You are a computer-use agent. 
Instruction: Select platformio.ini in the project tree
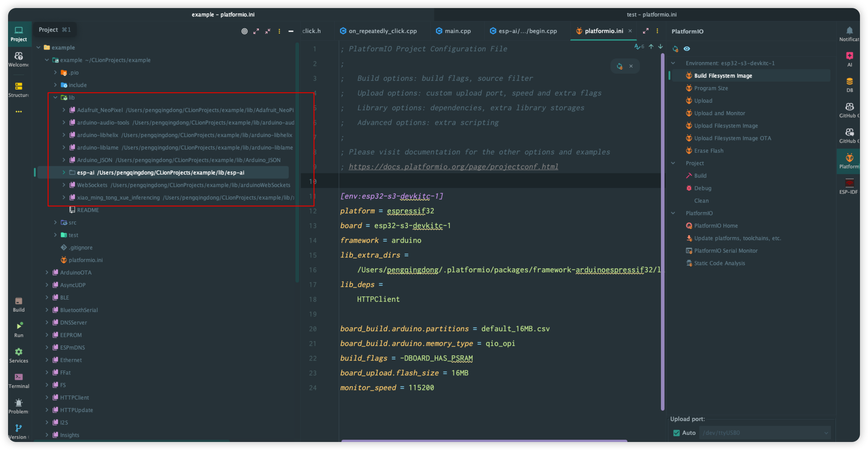pyautogui.click(x=85, y=260)
